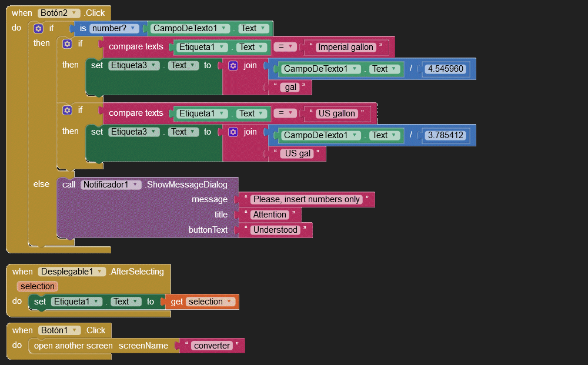
Task: Click gear on join block dividing by 3.785412
Action: (x=233, y=132)
